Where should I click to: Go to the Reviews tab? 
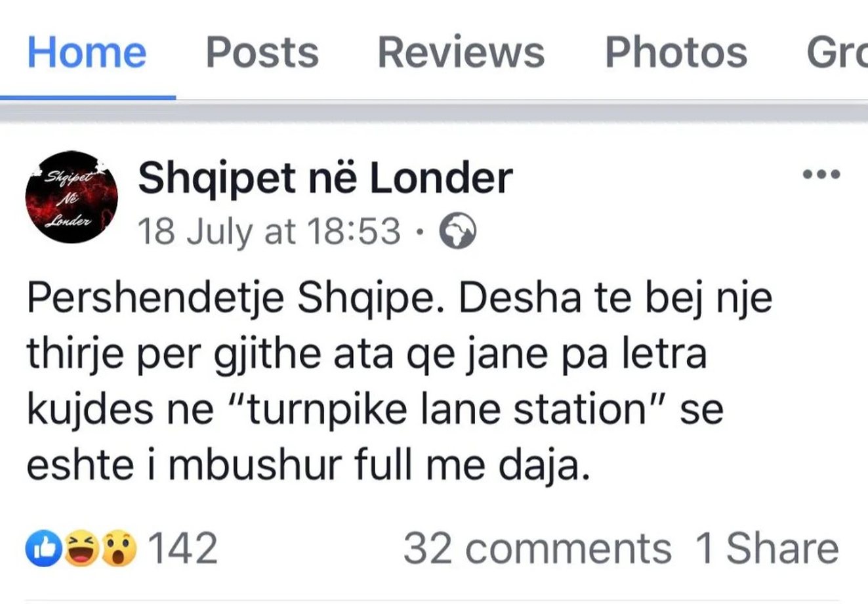point(461,53)
